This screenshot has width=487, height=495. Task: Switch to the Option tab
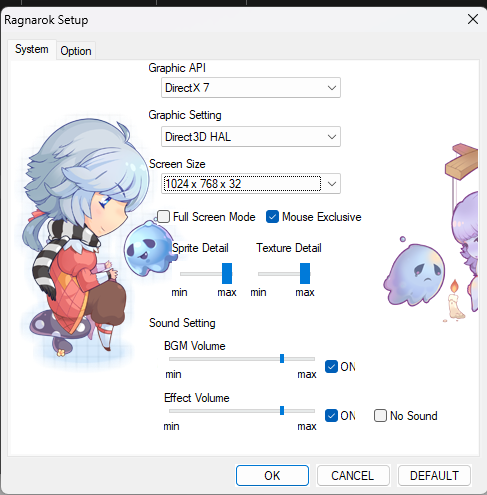tap(76, 51)
